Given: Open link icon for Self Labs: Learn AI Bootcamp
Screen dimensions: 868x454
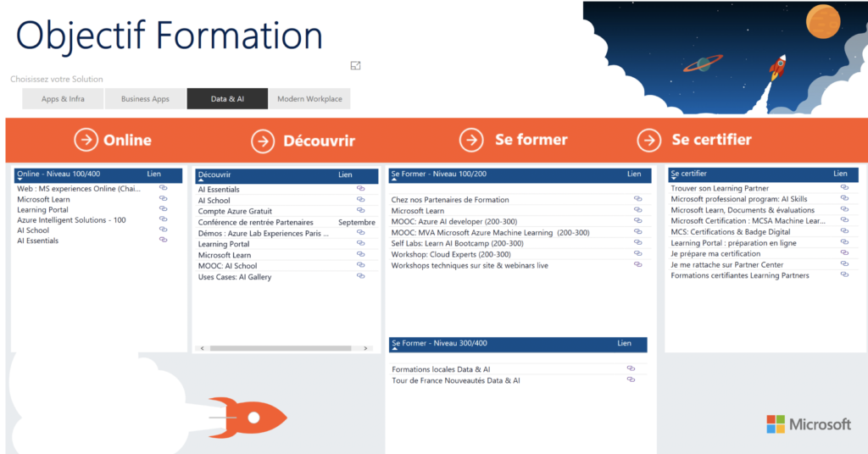Looking at the screenshot, I should click(637, 243).
